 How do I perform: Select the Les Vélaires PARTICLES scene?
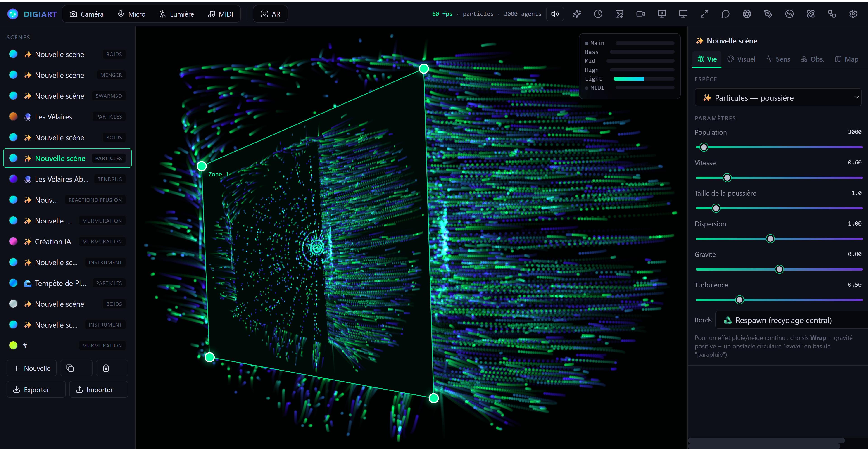click(x=67, y=116)
